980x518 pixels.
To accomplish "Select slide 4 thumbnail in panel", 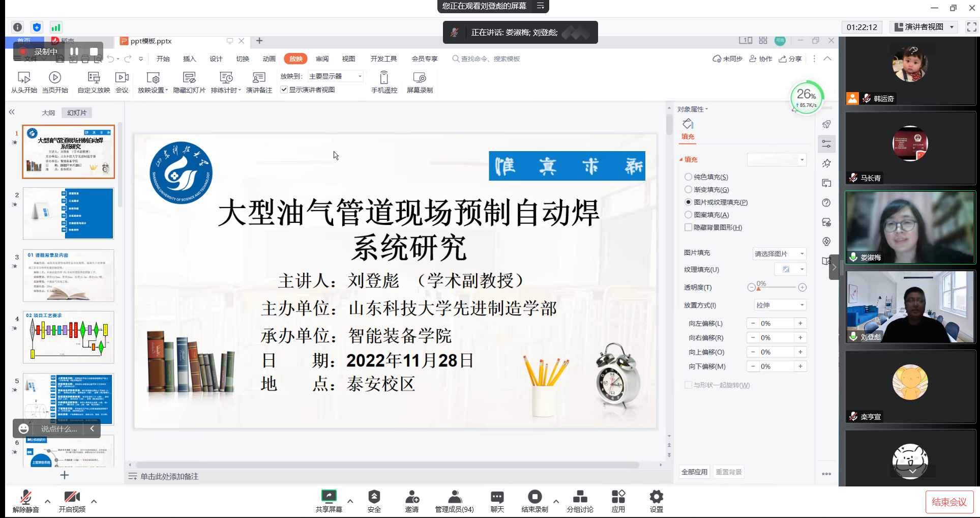I will (69, 337).
